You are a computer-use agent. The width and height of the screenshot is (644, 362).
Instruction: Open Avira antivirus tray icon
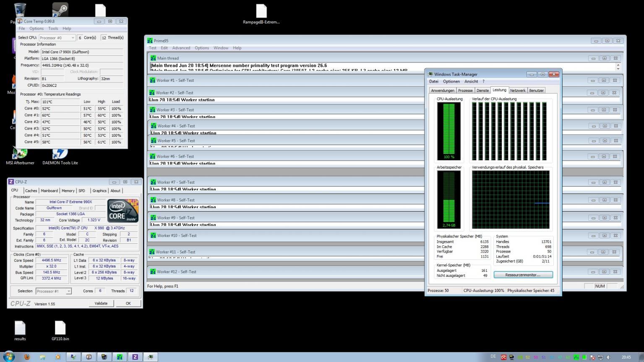tap(503, 357)
